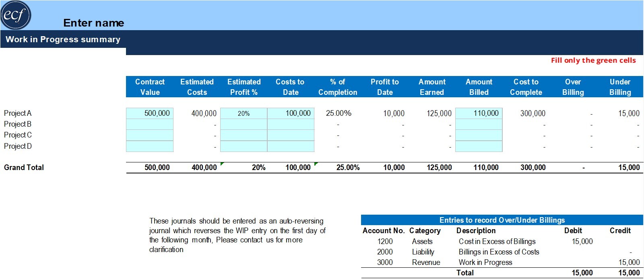Click the % of Completion column header
This screenshot has height=279, width=644.
tap(338, 87)
